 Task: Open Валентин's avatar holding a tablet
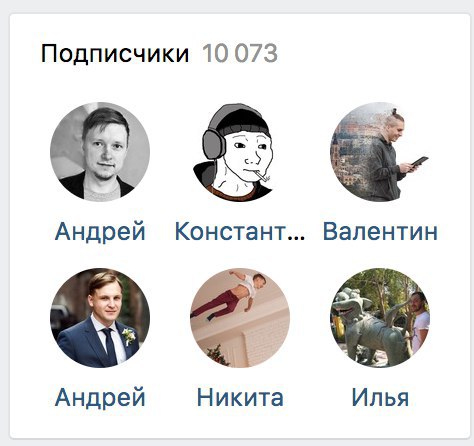(x=380, y=152)
